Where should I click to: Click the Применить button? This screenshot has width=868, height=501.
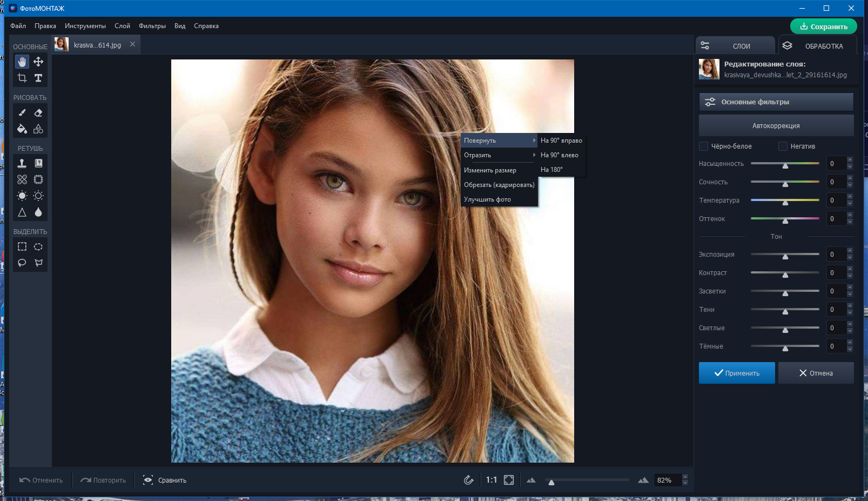point(737,373)
